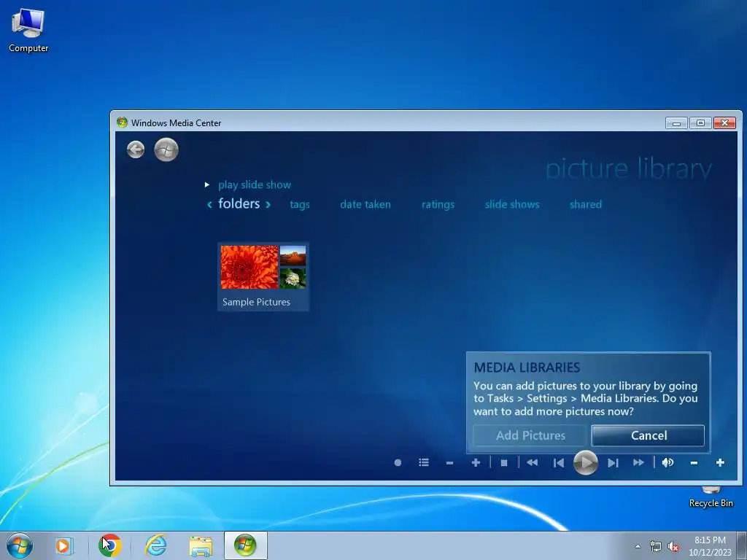Click the right chevron beside folders
The height and width of the screenshot is (560, 747).
[x=268, y=204]
